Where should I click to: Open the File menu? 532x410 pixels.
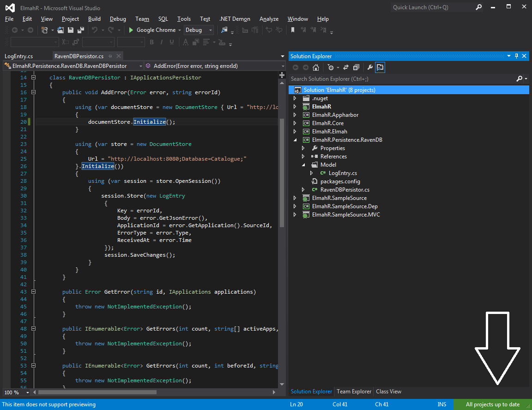tap(9, 19)
